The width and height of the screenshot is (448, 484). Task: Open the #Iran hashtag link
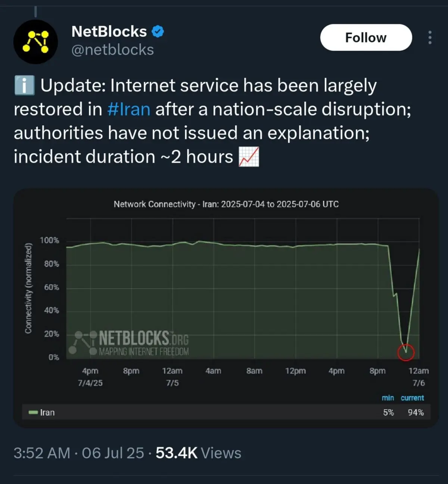(x=129, y=109)
